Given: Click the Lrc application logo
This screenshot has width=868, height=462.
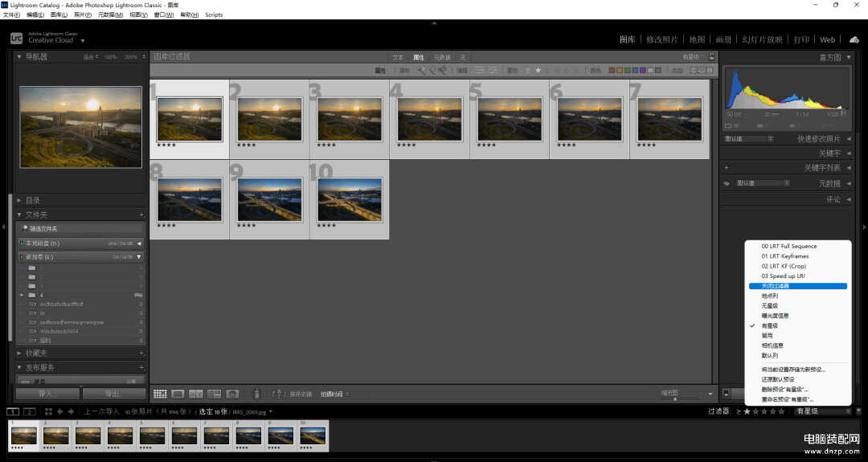Looking at the screenshot, I should 17,39.
